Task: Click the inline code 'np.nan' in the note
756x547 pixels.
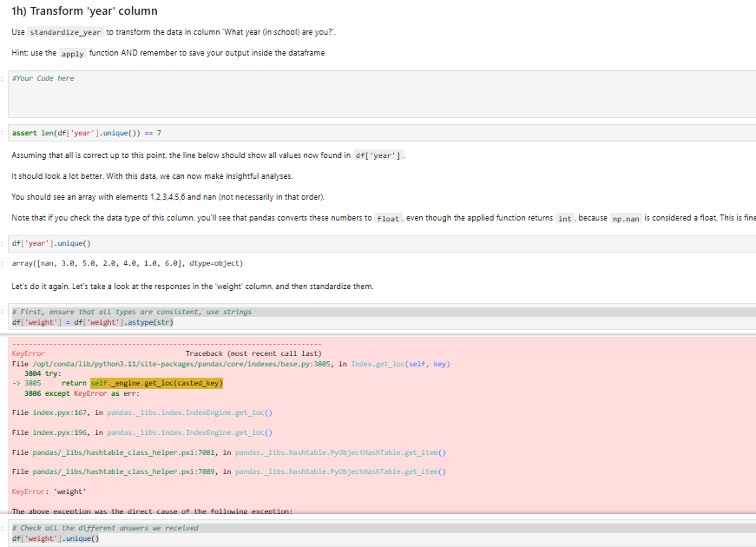Action: 625,219
